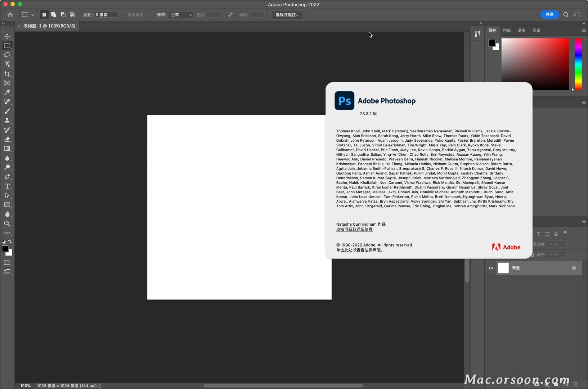Select the Eraser tool
This screenshot has width=588, height=389.
pos(7,139)
